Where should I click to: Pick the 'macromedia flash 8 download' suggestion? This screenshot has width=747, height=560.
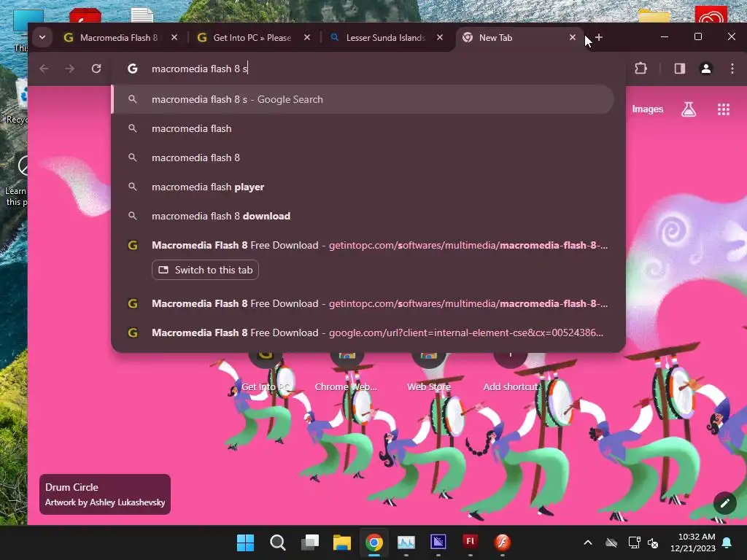pyautogui.click(x=363, y=216)
